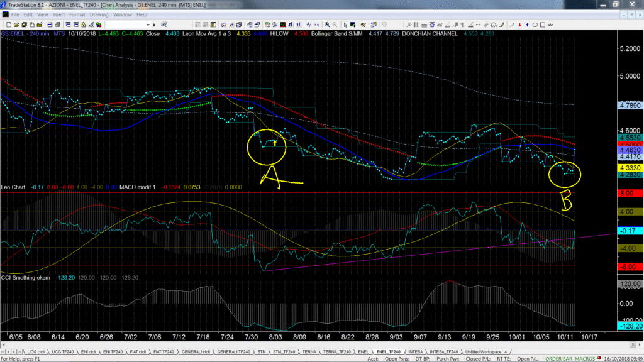The width and height of the screenshot is (644, 362).
Task: Open the Help menu
Action: 142,15
